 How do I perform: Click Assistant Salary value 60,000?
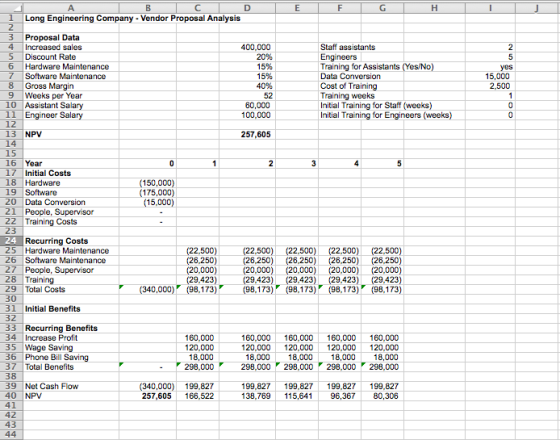[x=258, y=105]
